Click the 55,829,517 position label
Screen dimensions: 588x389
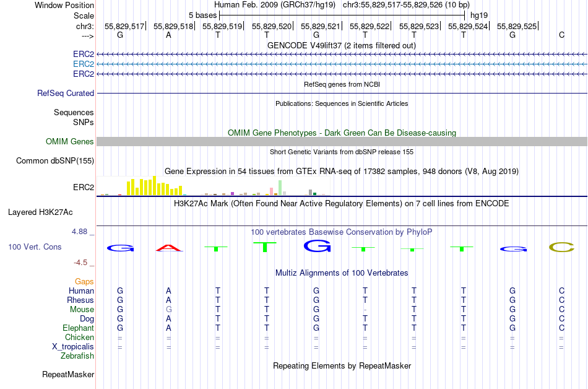coord(124,26)
